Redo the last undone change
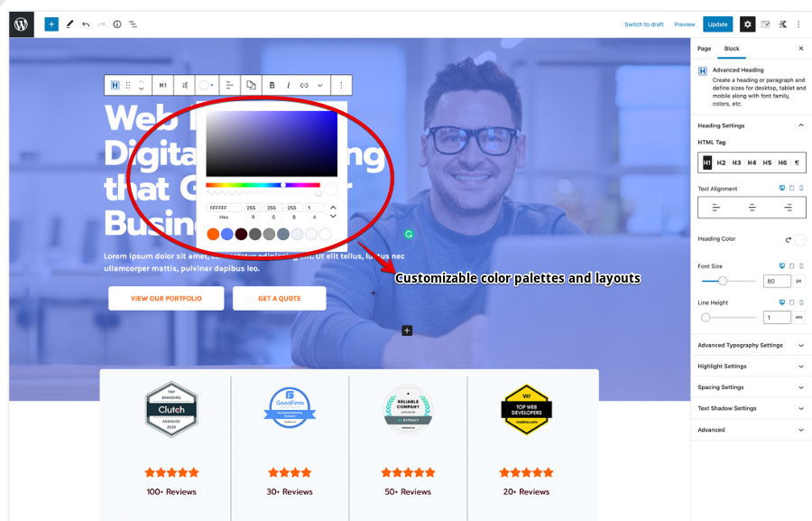 coord(101,24)
